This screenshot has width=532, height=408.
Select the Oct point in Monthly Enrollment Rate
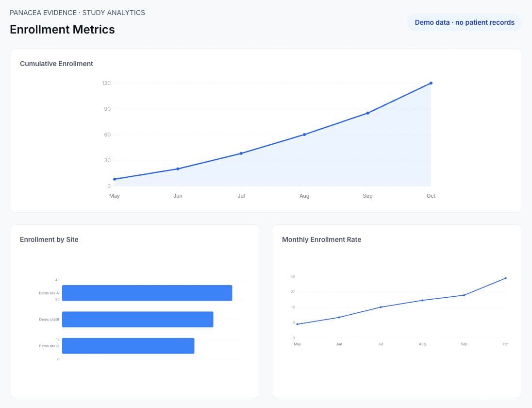(506, 278)
